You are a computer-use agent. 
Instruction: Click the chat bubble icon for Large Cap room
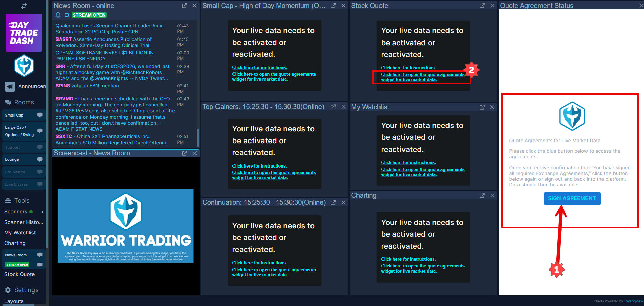(x=40, y=131)
